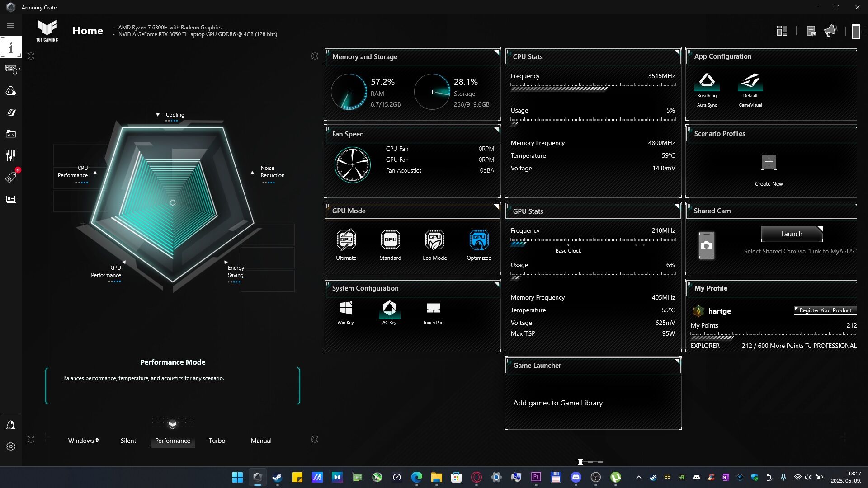Screen dimensions: 868x488
Task: Select Ultimate GPU mode
Action: [x=346, y=245]
